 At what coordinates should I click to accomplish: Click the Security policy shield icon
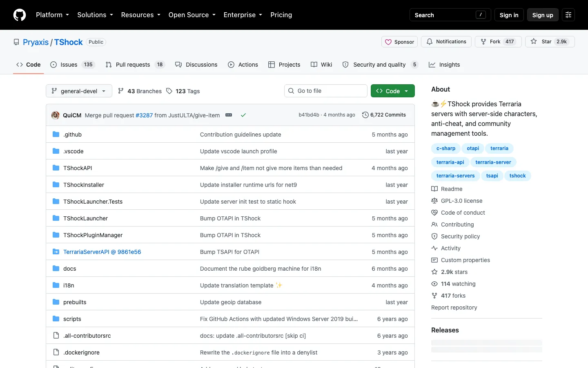pyautogui.click(x=434, y=236)
